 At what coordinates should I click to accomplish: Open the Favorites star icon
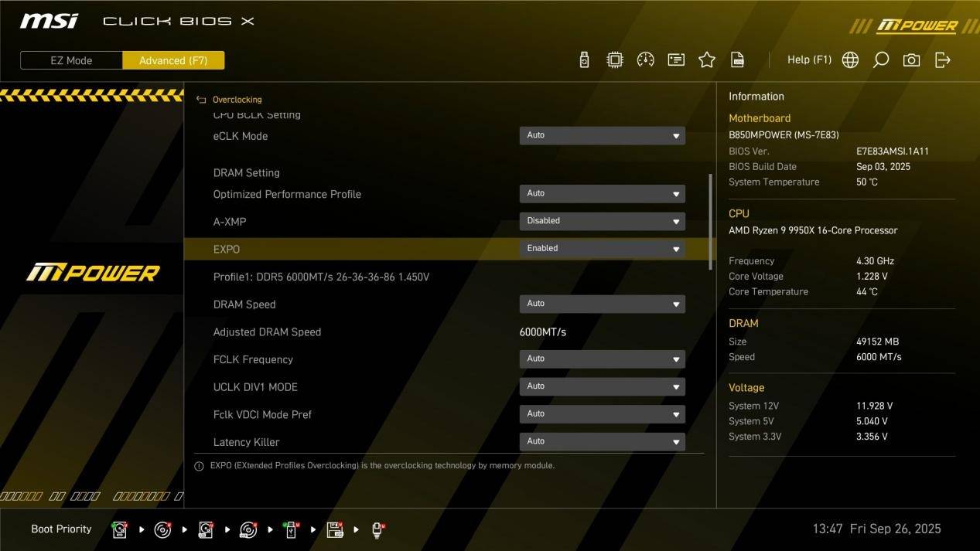point(707,60)
